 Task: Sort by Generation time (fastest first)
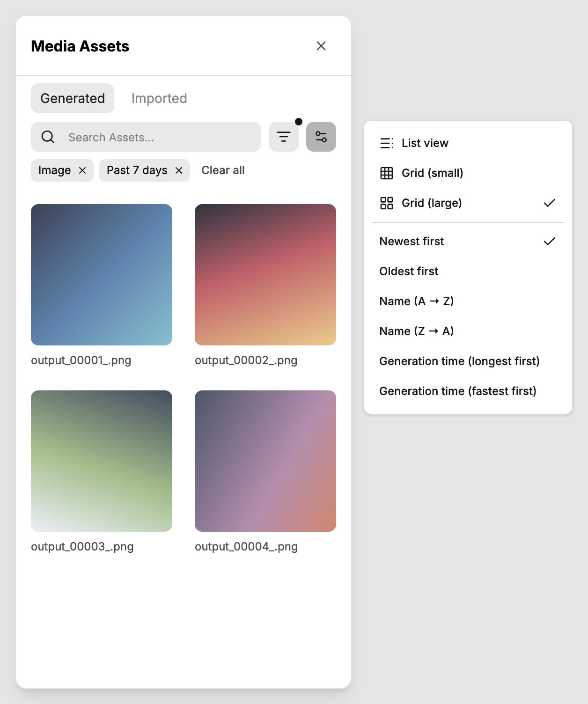point(468,391)
